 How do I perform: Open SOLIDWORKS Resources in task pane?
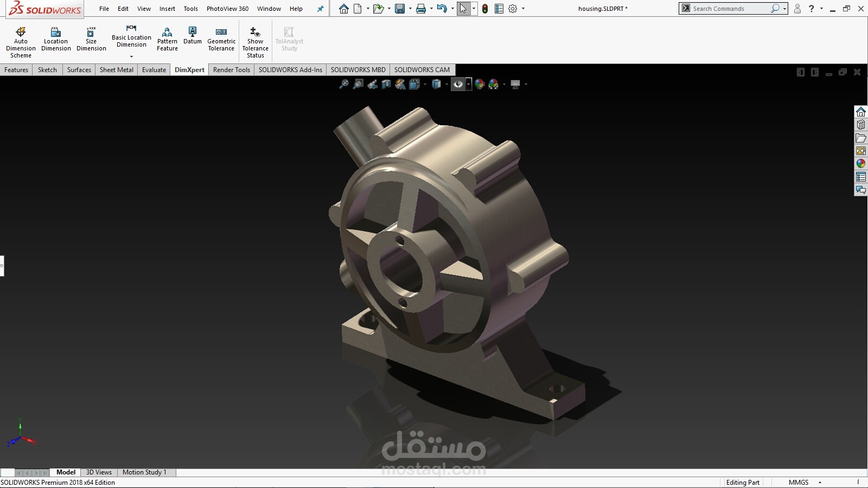(861, 112)
